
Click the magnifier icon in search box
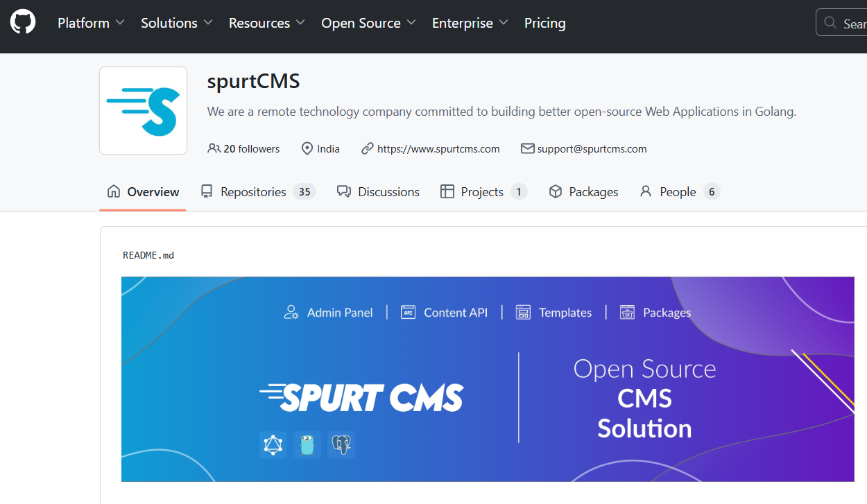(830, 23)
